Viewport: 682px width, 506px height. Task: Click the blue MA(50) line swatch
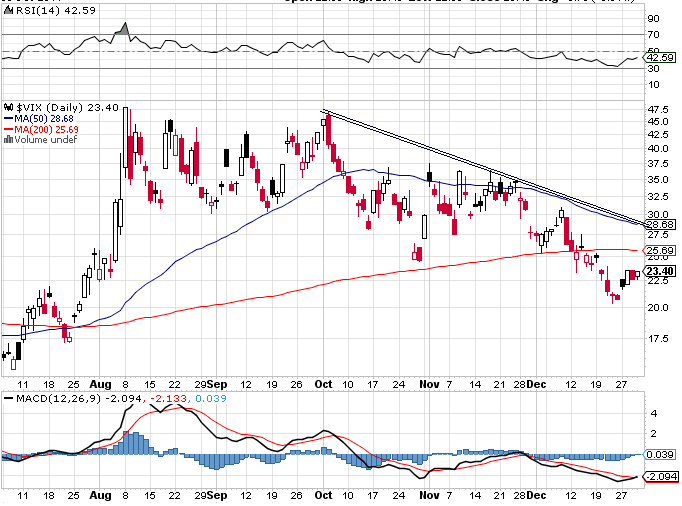8,118
